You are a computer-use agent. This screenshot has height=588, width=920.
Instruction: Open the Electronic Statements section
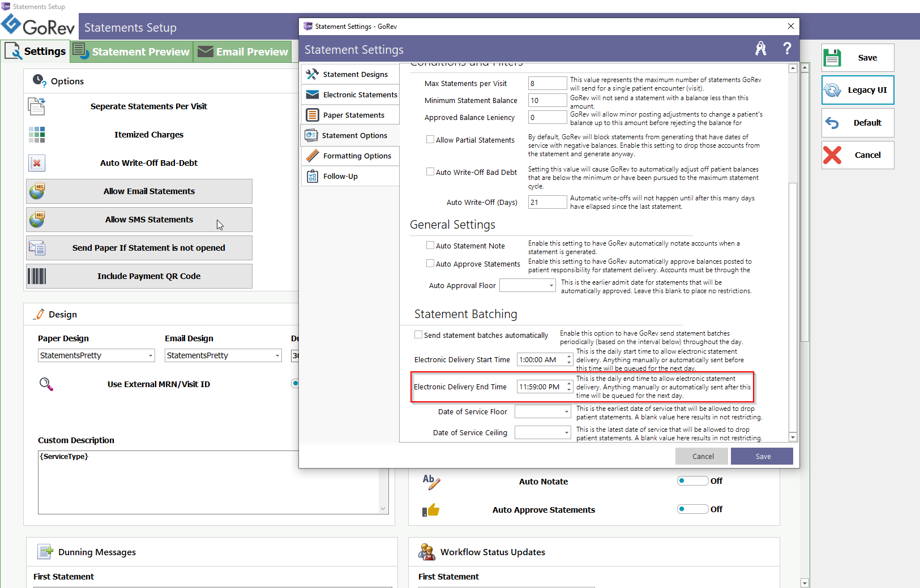pyautogui.click(x=350, y=95)
